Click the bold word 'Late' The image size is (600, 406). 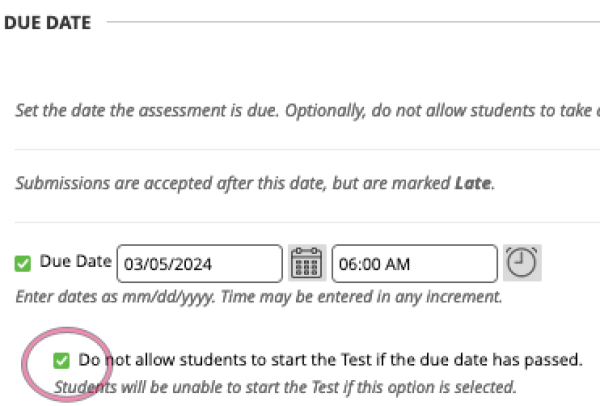tap(473, 183)
